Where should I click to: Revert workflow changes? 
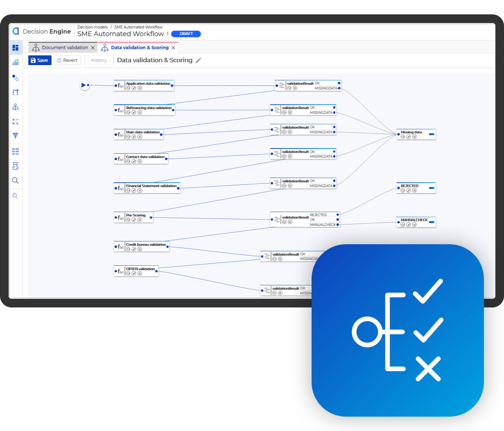tap(67, 60)
